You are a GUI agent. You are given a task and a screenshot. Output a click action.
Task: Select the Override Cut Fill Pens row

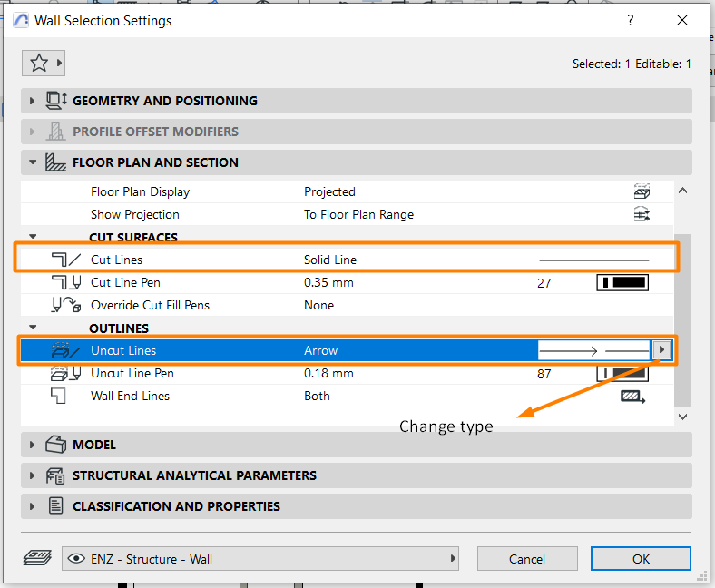[x=347, y=305]
